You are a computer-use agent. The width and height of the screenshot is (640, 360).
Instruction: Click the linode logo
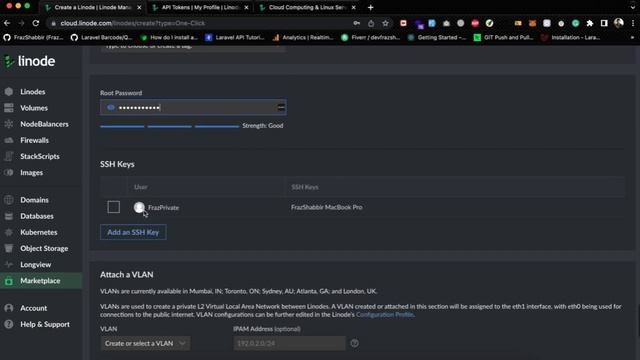point(29,61)
